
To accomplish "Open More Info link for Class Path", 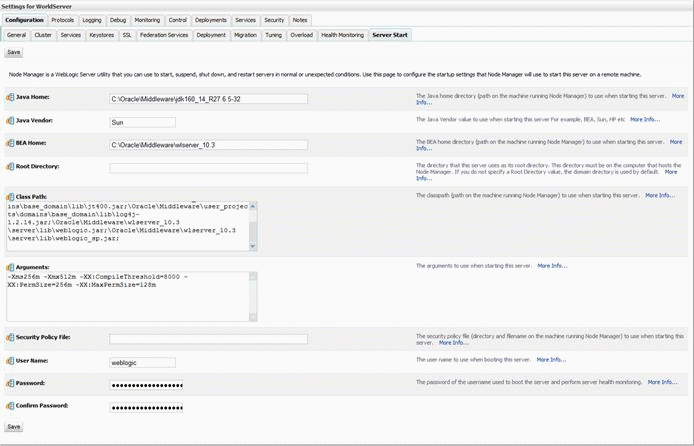I will 660,195.
